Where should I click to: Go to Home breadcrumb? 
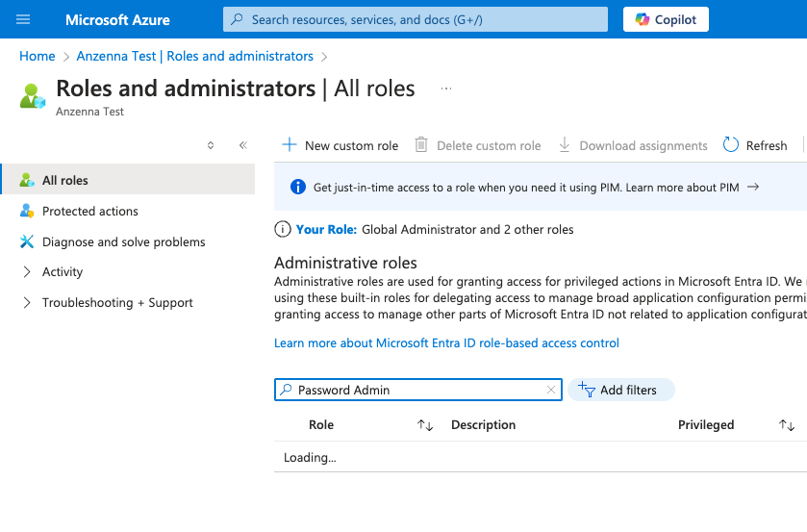tap(37, 57)
